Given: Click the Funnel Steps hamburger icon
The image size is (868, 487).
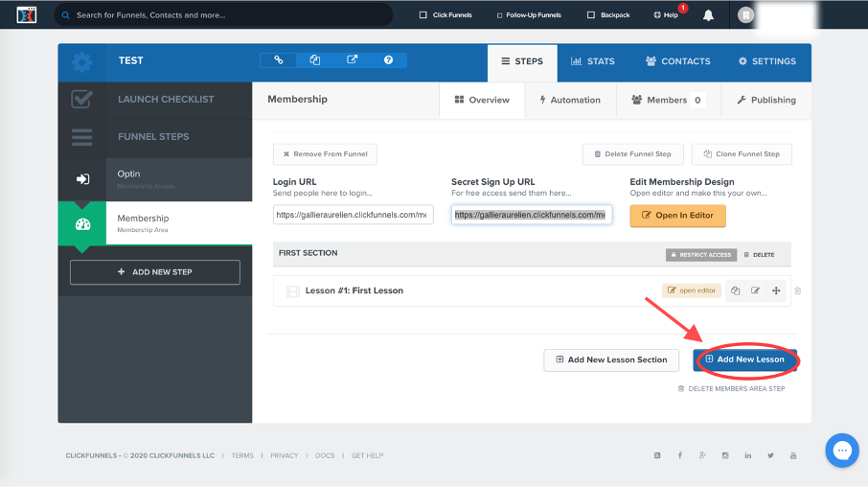Looking at the screenshot, I should [82, 137].
